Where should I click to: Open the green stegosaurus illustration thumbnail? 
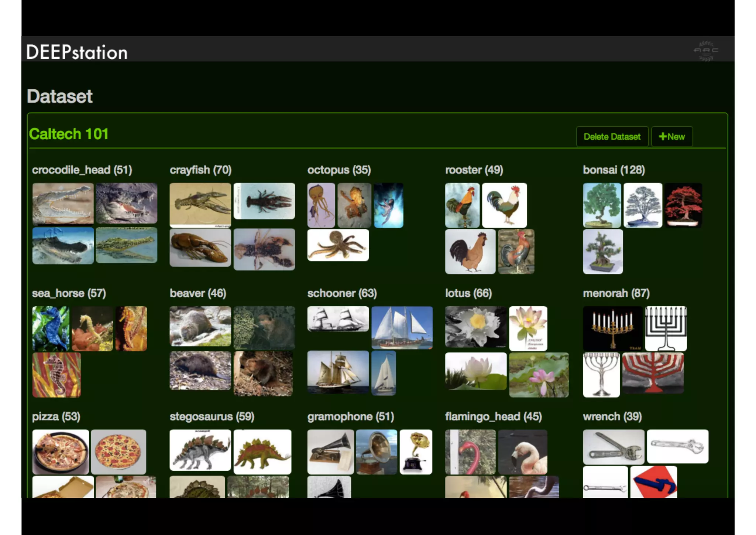(262, 451)
